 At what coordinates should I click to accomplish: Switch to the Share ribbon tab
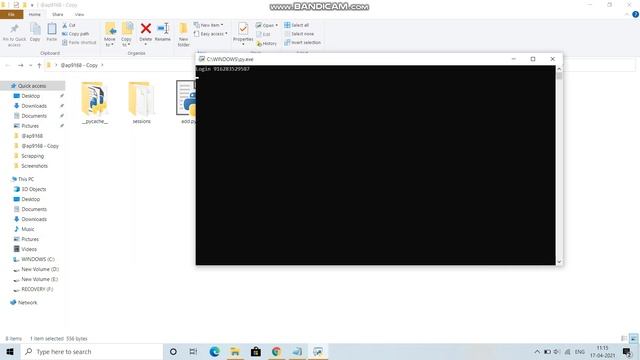58,14
